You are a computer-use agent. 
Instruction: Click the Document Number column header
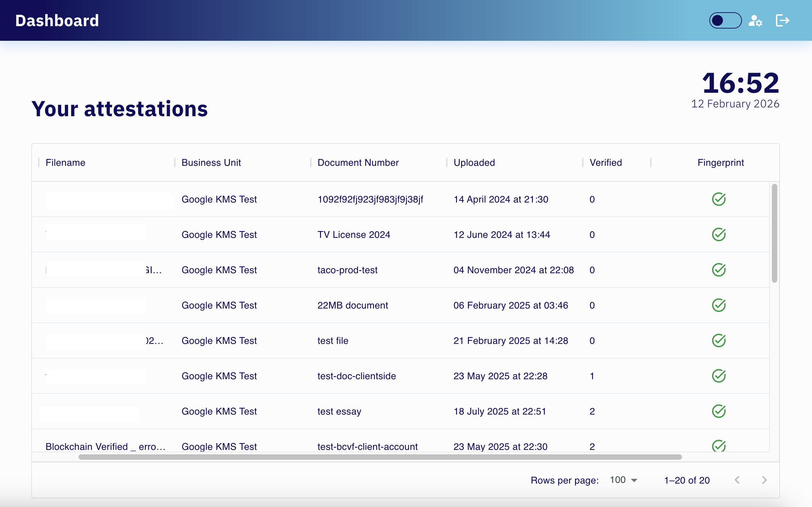358,163
